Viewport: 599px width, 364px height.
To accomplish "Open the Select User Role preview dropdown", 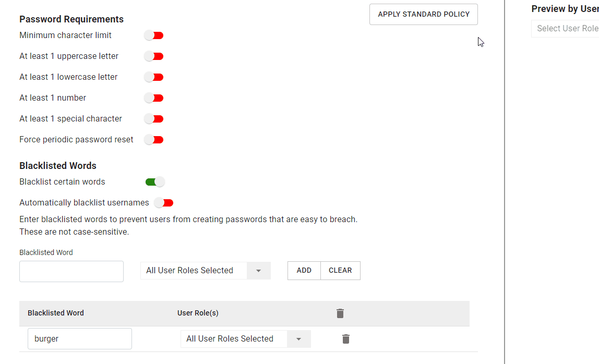I will [x=566, y=28].
